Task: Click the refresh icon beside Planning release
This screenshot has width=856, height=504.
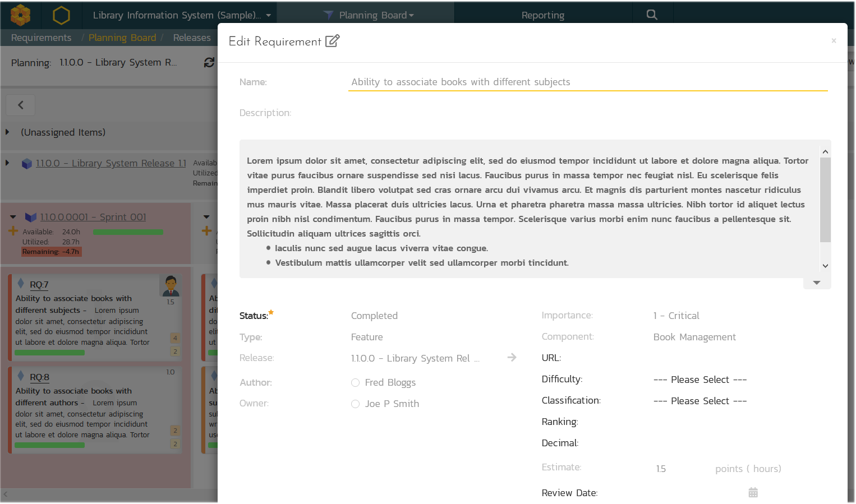Action: point(209,62)
